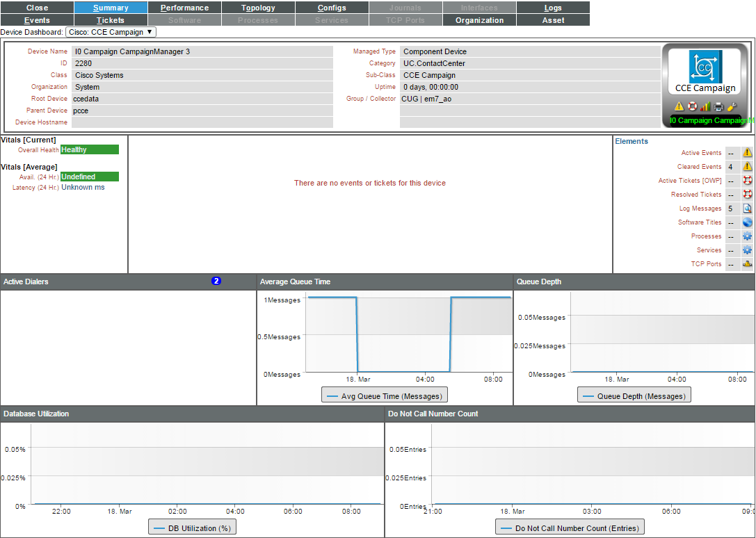756x538 pixels.
Task: Switch to the Performance tab
Action: (185, 8)
